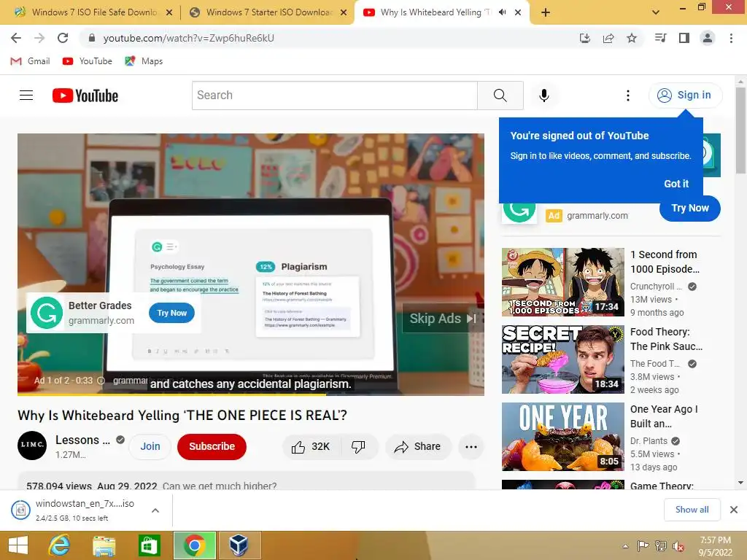Open Food Theory Pink Sauce thumbnail
The width and height of the screenshot is (747, 560).
[x=562, y=359]
